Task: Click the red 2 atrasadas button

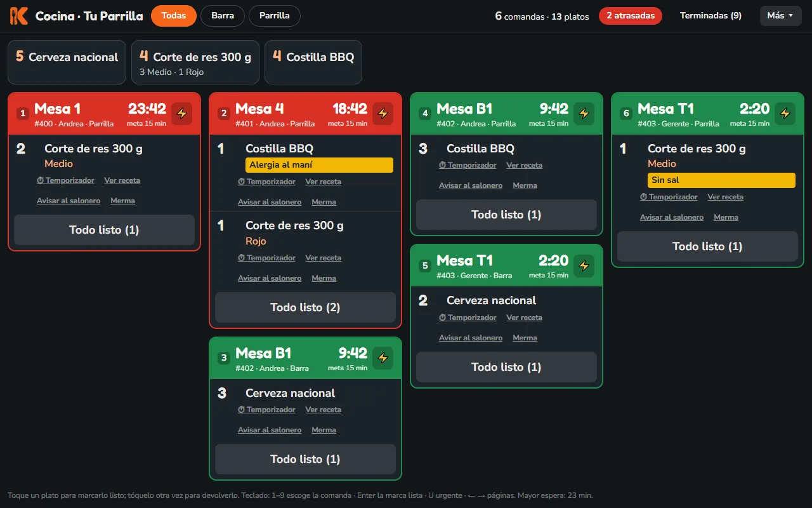Action: [x=631, y=16]
